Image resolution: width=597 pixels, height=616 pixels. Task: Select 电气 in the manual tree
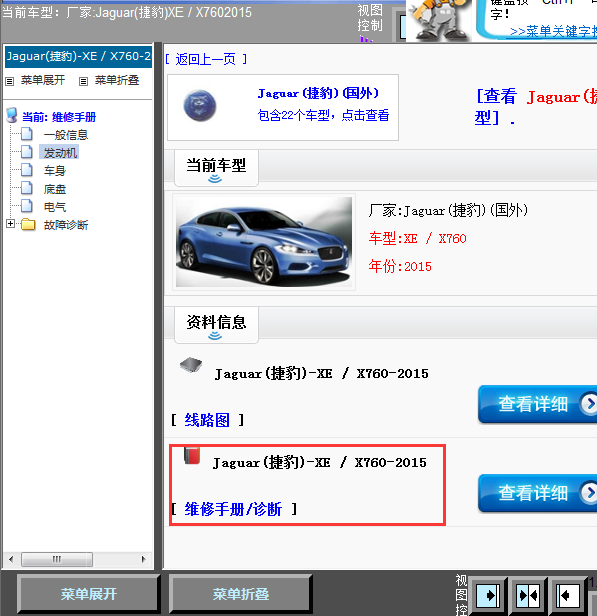pos(55,207)
